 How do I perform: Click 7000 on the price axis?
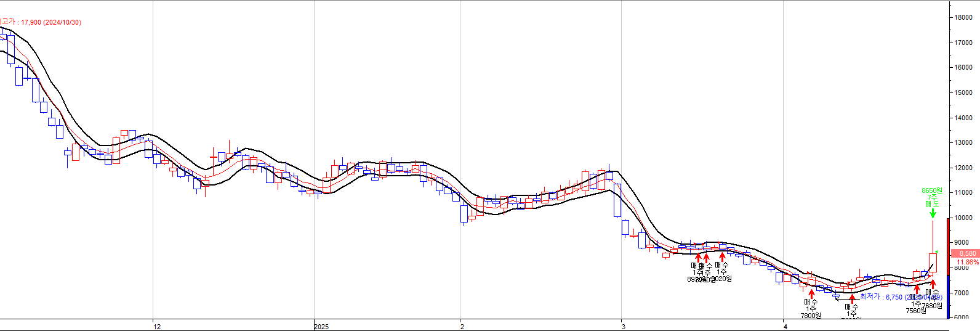click(962, 293)
